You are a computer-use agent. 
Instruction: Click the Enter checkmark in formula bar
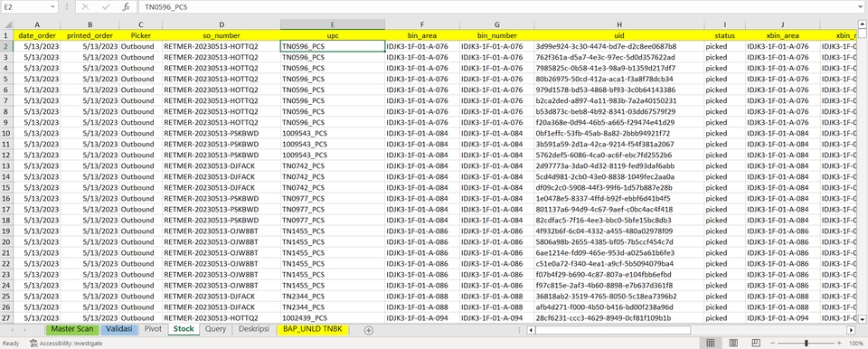pos(106,6)
